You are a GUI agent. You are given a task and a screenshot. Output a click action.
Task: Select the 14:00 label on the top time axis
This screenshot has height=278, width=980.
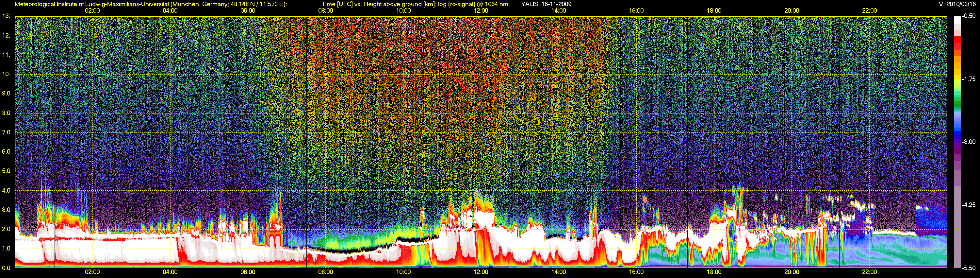[x=559, y=11]
